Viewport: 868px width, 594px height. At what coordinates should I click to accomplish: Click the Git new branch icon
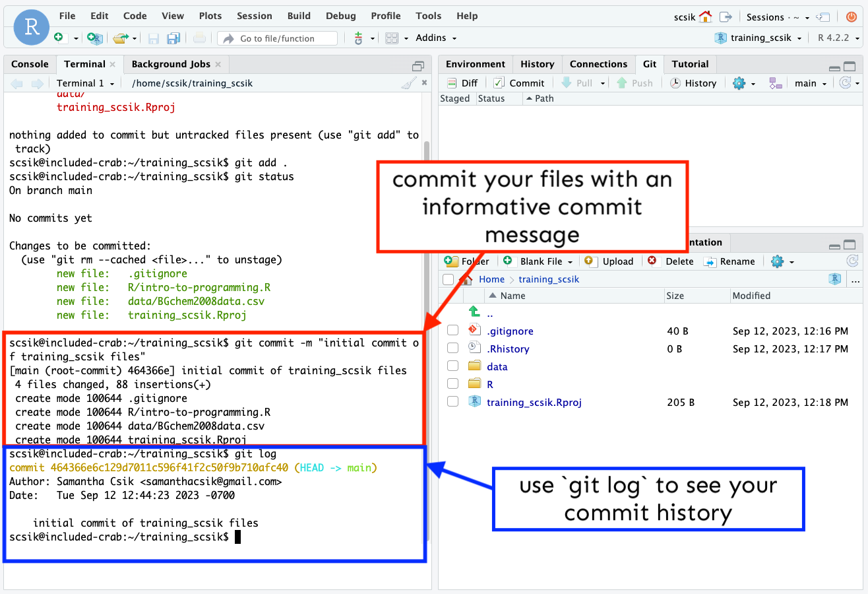[x=775, y=83]
